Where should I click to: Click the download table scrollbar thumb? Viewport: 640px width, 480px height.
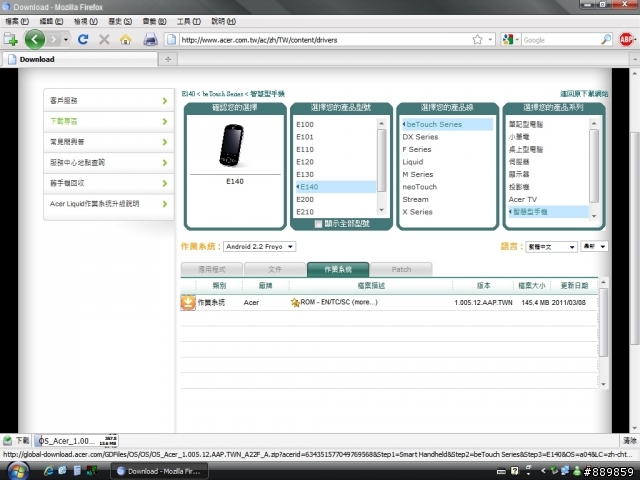tap(603, 322)
